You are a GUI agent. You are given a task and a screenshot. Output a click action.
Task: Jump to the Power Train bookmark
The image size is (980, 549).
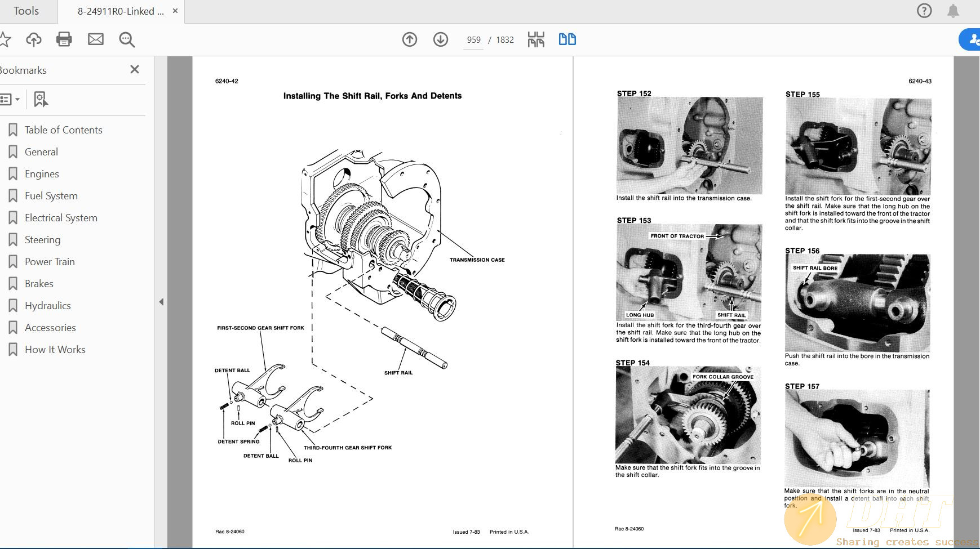pyautogui.click(x=50, y=262)
